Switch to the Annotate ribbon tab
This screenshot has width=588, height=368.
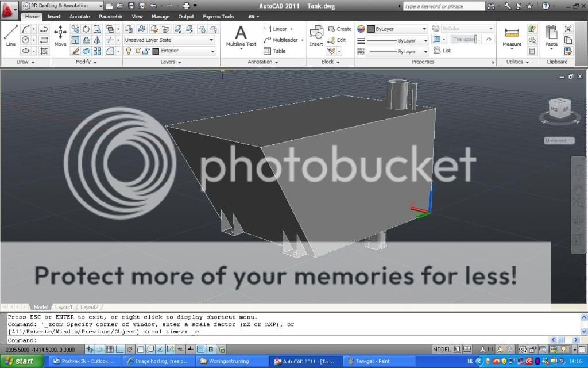pos(80,17)
